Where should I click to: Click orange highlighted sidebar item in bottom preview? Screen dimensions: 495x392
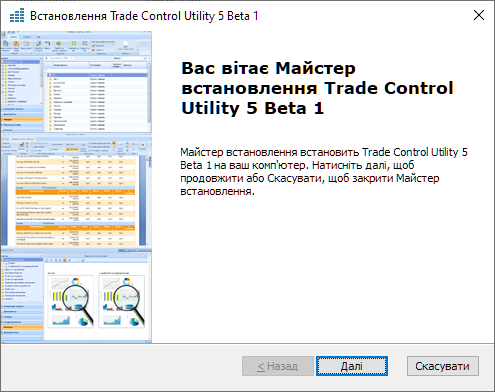click(x=22, y=327)
